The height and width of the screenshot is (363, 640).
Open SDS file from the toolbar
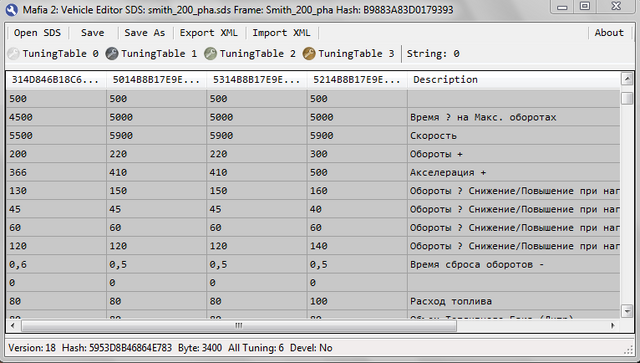(x=37, y=33)
